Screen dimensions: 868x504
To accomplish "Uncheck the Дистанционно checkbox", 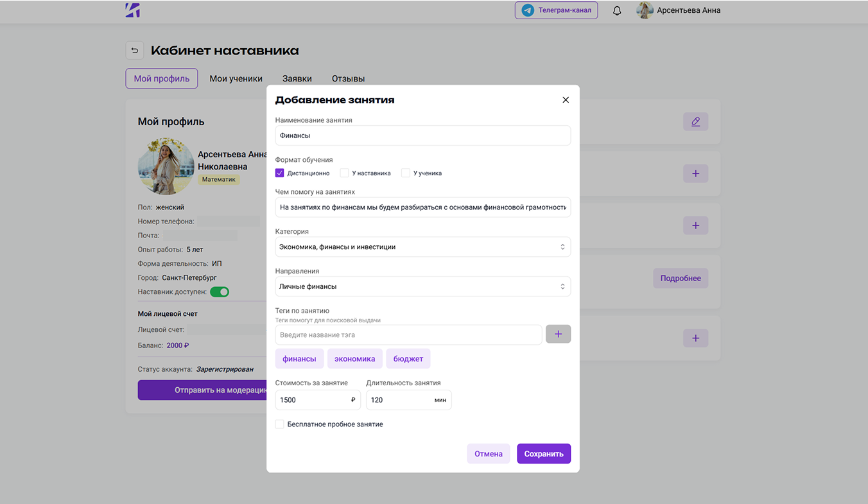I will coord(280,173).
